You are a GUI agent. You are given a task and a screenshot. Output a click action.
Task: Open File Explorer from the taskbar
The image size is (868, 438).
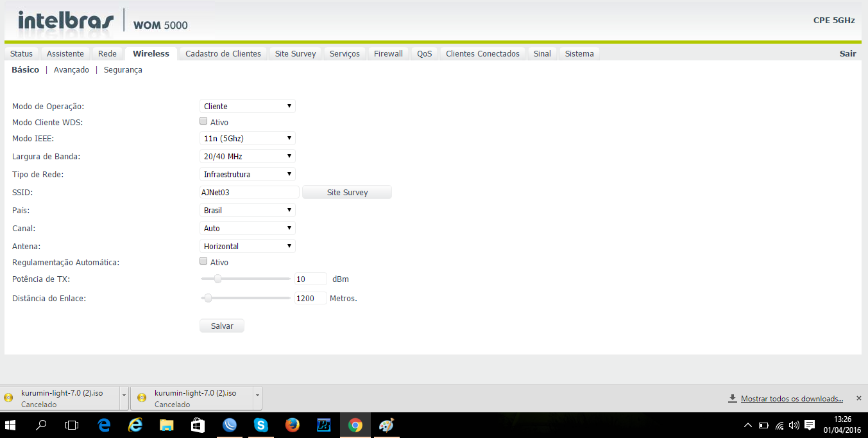click(x=167, y=425)
